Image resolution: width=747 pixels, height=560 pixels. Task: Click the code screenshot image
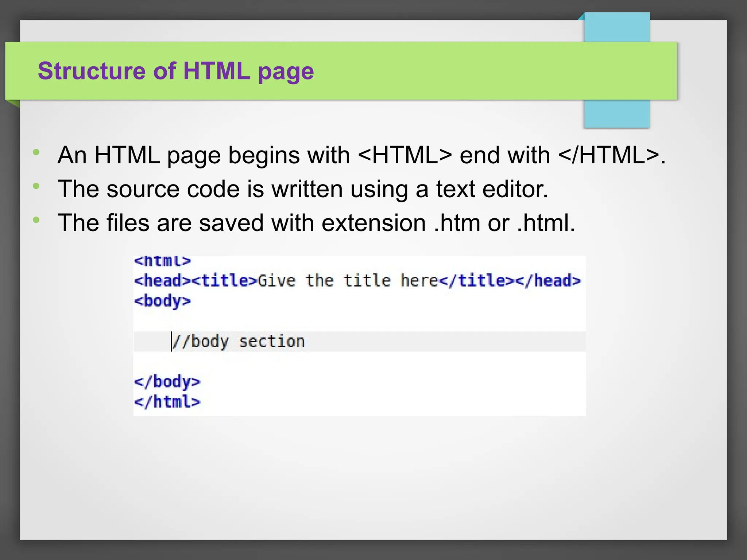(x=360, y=336)
